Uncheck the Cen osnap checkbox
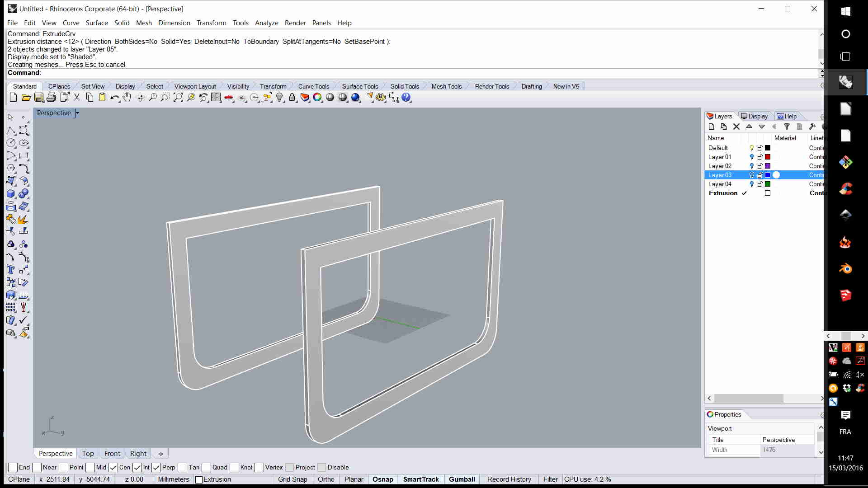The height and width of the screenshot is (488, 868). (113, 467)
